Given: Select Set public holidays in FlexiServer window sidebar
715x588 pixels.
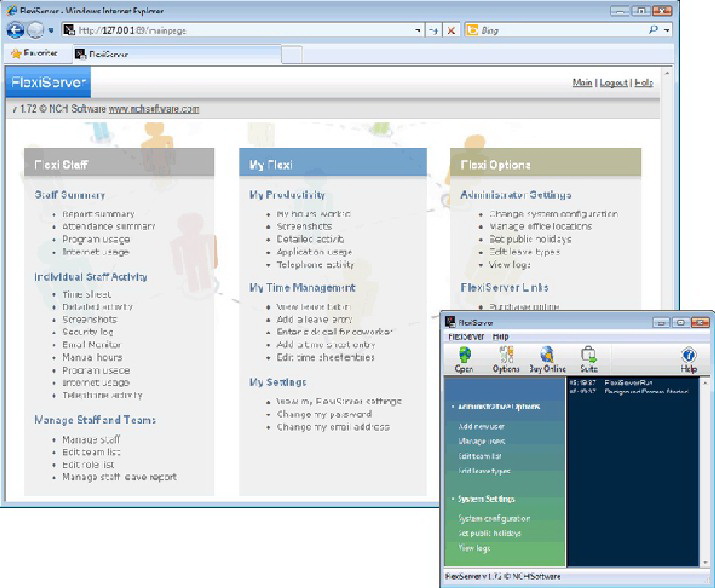Looking at the screenshot, I should tap(489, 533).
